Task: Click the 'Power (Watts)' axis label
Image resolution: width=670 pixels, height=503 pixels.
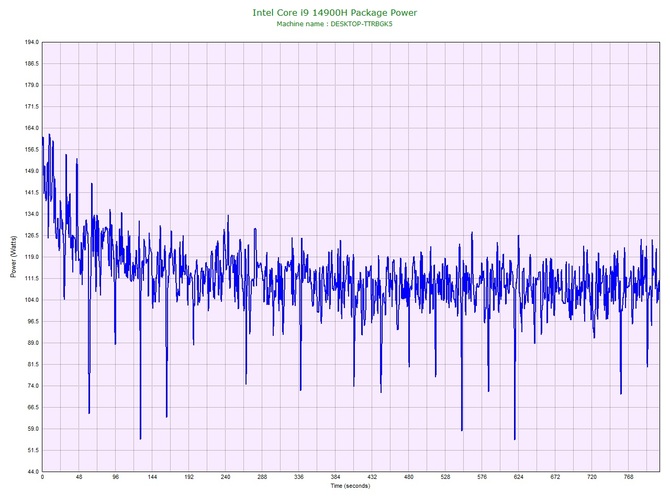Action: pos(13,256)
